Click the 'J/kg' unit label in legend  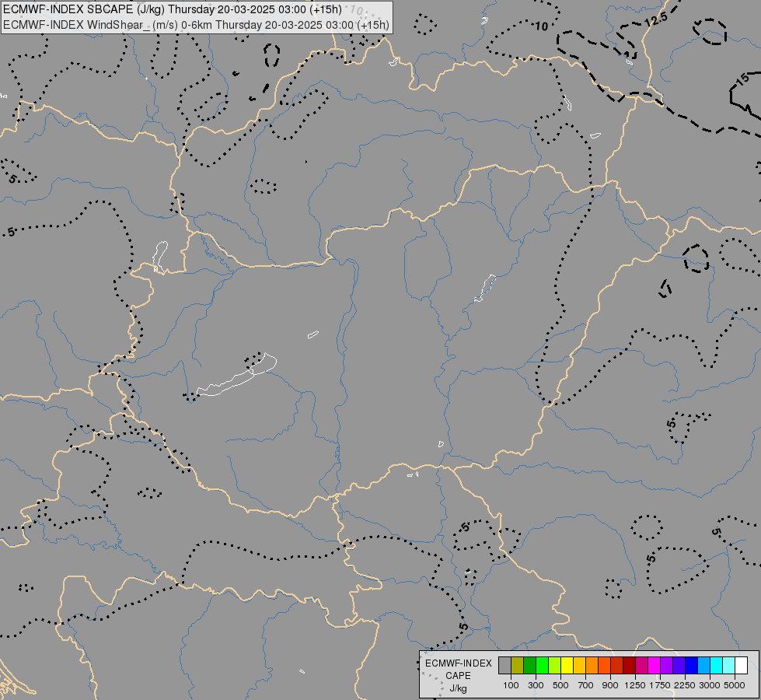[458, 688]
